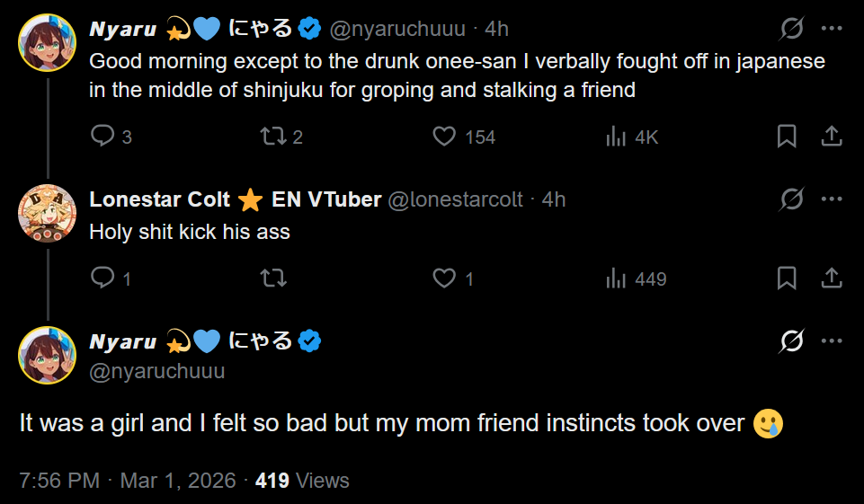Repost Nyaru's first tweet

(271, 137)
